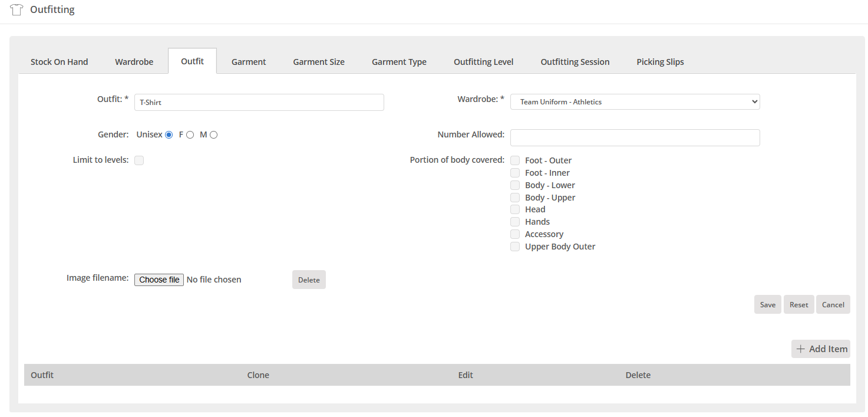Select the Unisex gender radio button

[x=169, y=135]
